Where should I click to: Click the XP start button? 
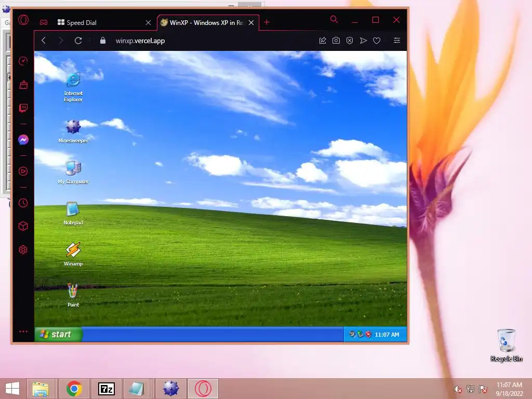58,334
